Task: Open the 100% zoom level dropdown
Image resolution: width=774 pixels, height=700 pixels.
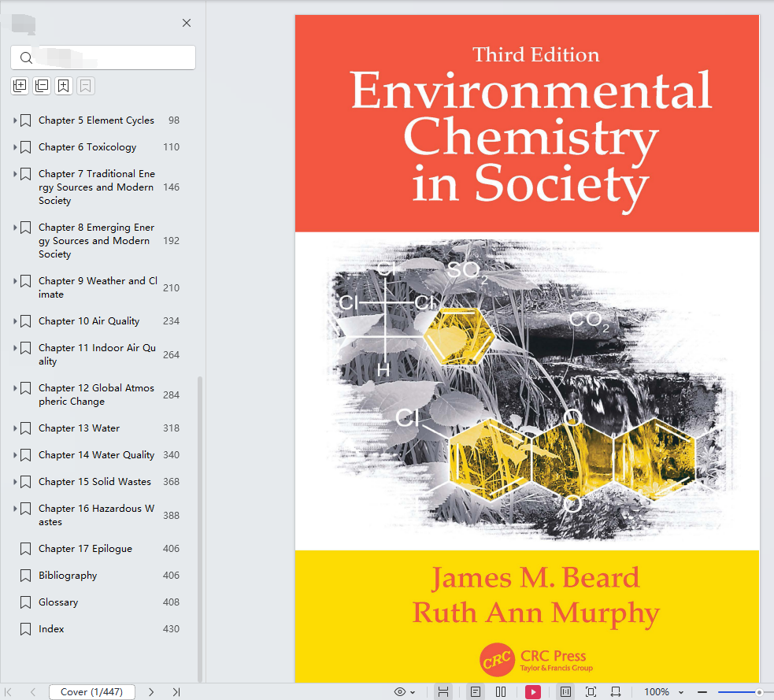Action: (x=681, y=693)
